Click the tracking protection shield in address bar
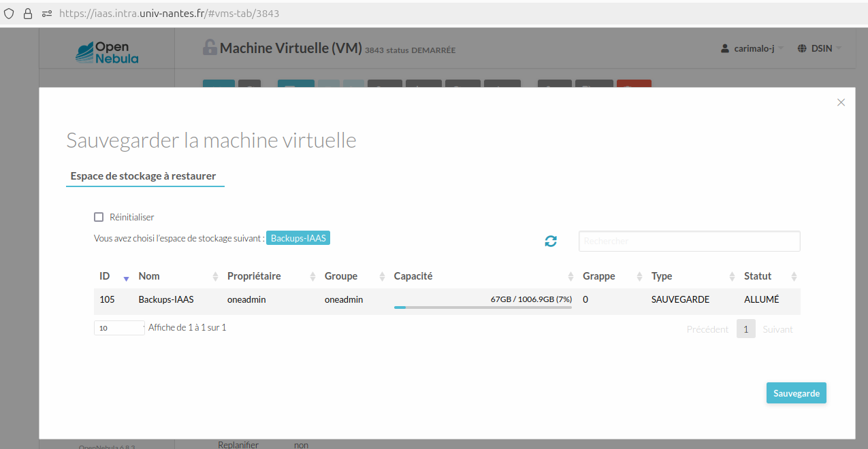 click(x=8, y=12)
